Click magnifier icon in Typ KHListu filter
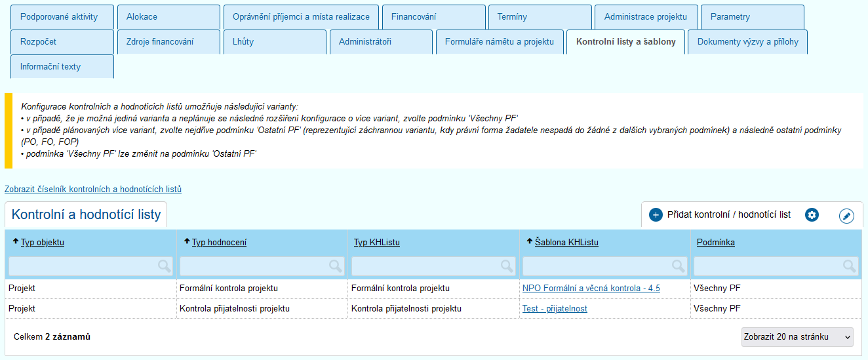Screen dimensions: 868x360 coord(507,266)
